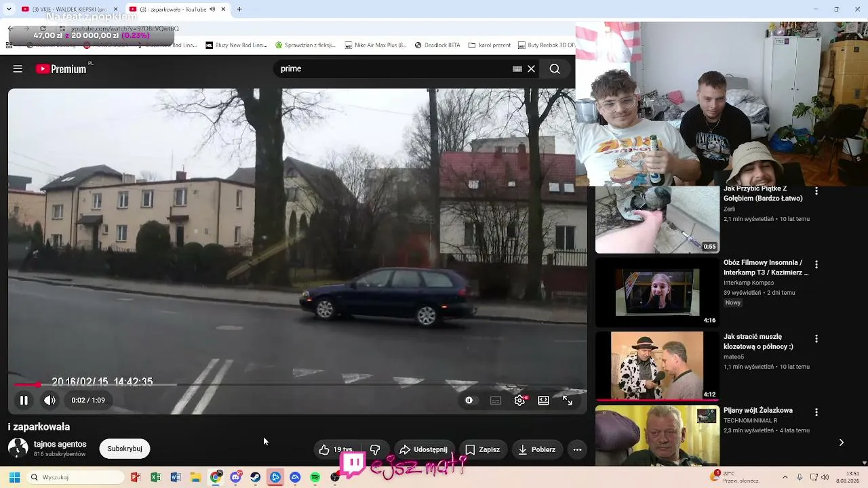Open the YouTube guide hamburger menu

pos(18,68)
